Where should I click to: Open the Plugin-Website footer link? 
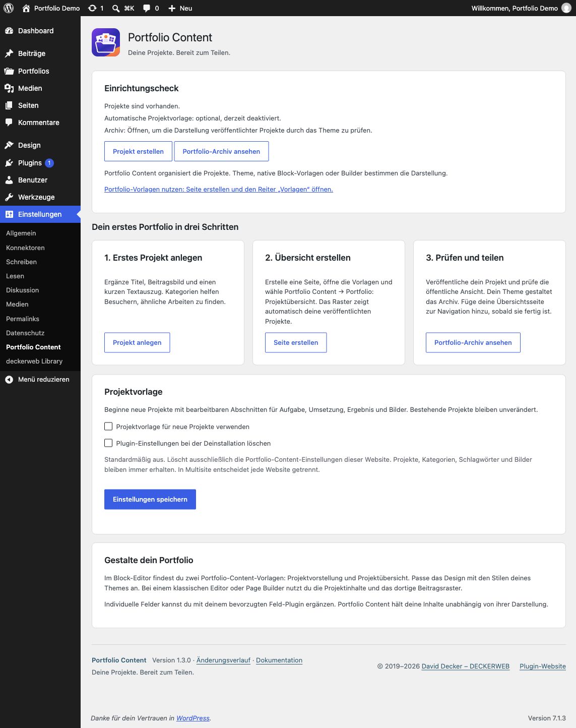[x=543, y=666]
